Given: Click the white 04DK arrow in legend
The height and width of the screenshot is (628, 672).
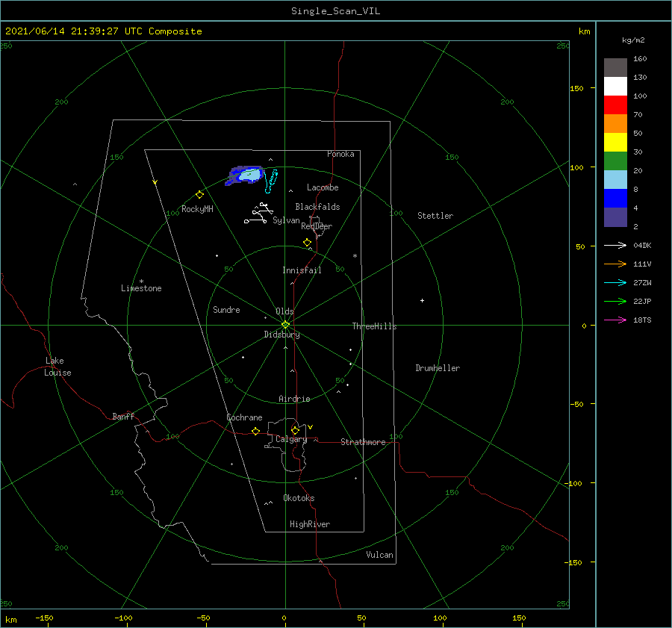Looking at the screenshot, I should tap(615, 246).
